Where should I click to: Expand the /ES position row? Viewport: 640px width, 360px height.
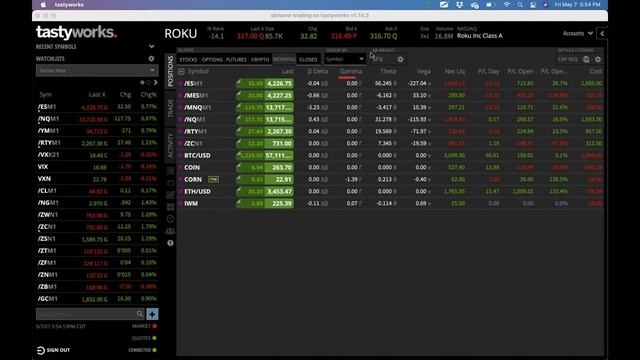[181, 84]
